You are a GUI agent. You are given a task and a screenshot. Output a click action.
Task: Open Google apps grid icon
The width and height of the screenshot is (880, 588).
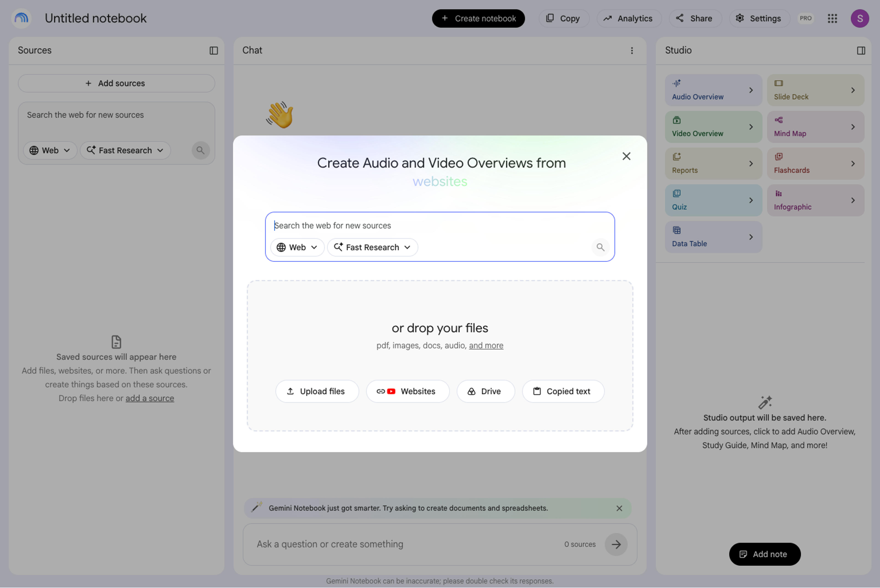point(832,18)
